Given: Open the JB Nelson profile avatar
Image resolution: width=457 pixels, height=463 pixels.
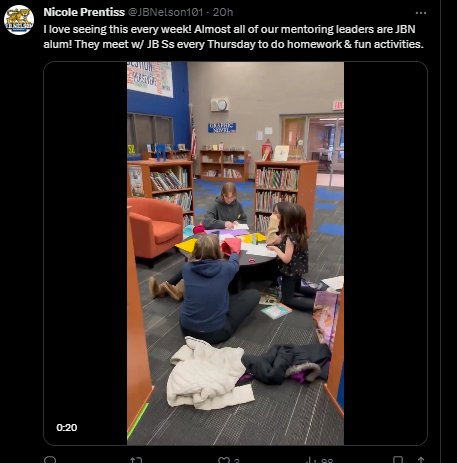Looking at the screenshot, I should [19, 20].
